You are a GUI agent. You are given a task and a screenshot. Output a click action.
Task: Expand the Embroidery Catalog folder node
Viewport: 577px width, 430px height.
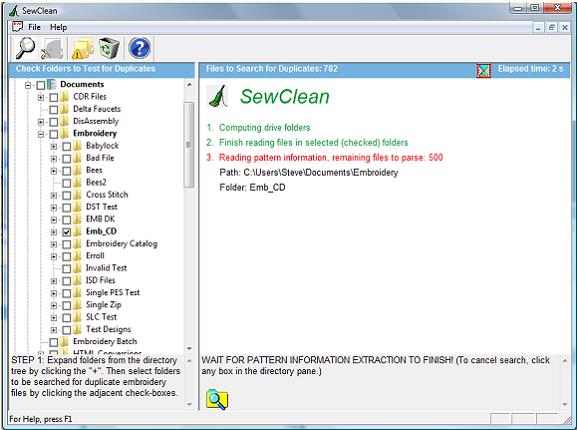54,244
